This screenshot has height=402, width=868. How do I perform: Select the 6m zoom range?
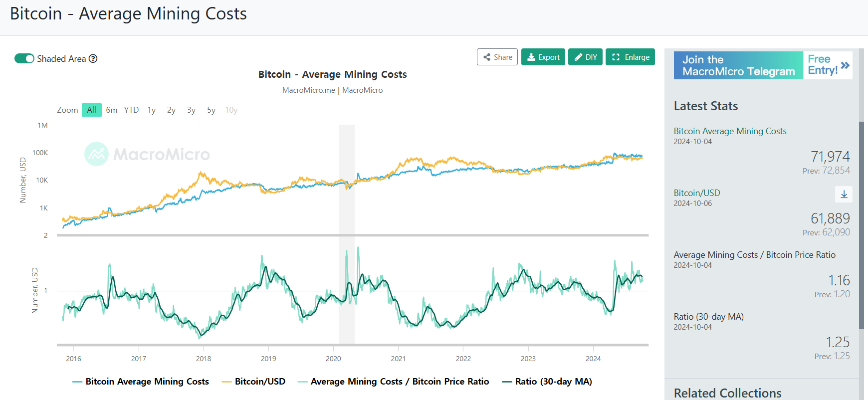pos(112,110)
